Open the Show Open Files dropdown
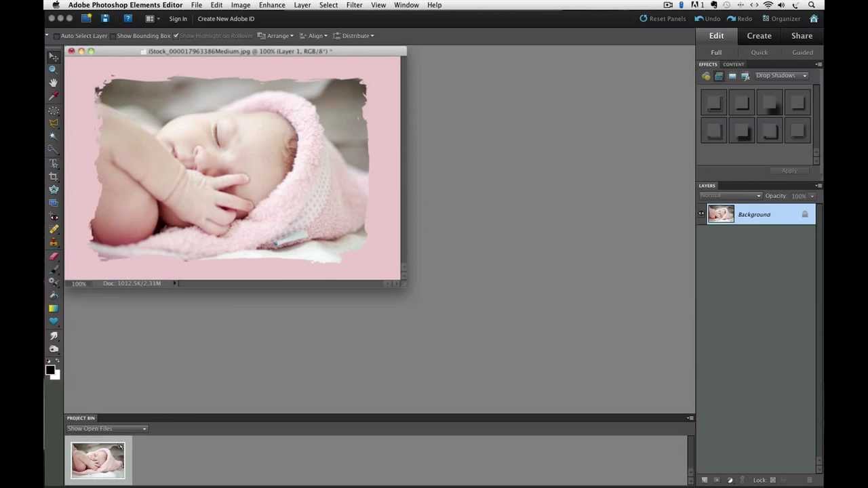Viewport: 868px width, 488px height. [107, 428]
